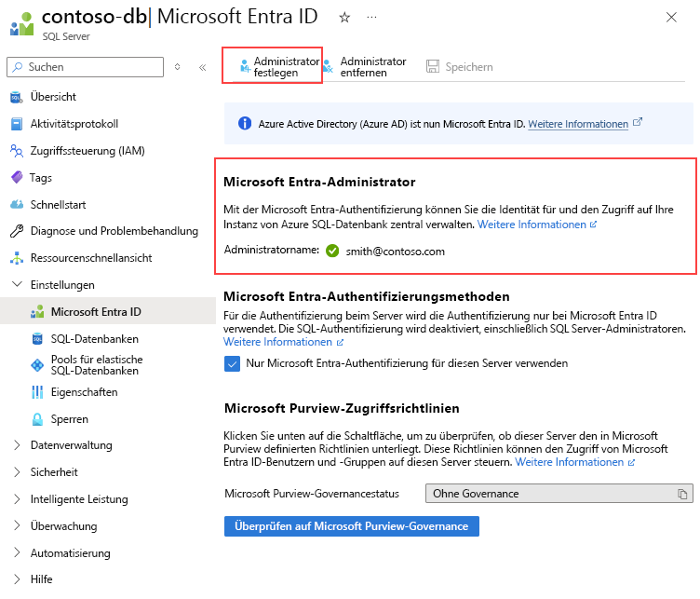700x599 pixels.
Task: Click the Aktivitätsprotokoll log icon
Action: pos(17,124)
